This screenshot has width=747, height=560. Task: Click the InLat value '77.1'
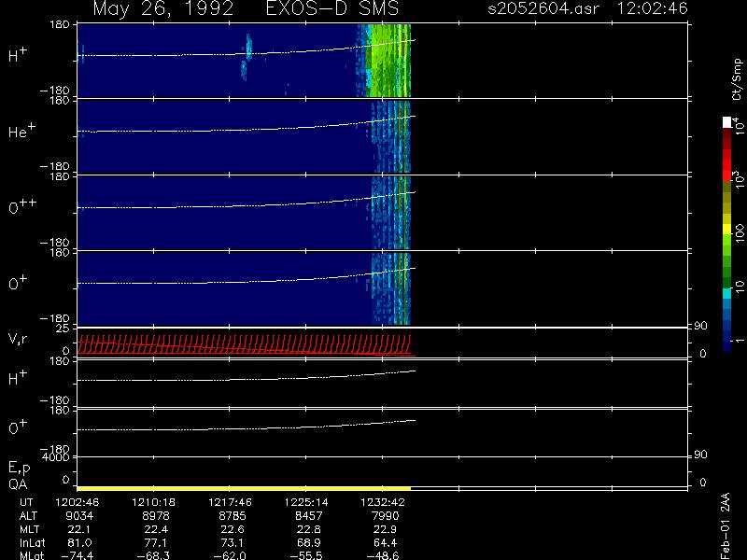click(155, 543)
